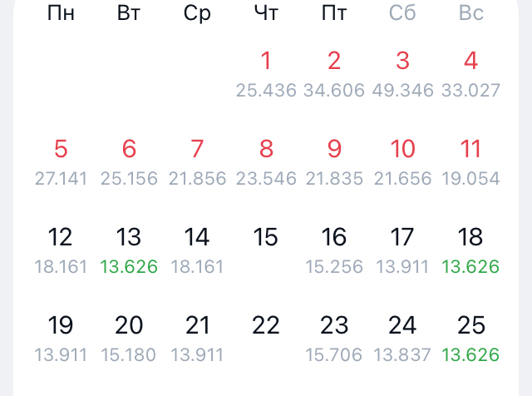Viewport: 532px width, 396px height.
Task: Choose day 7 priced 21.856
Action: [x=197, y=161]
